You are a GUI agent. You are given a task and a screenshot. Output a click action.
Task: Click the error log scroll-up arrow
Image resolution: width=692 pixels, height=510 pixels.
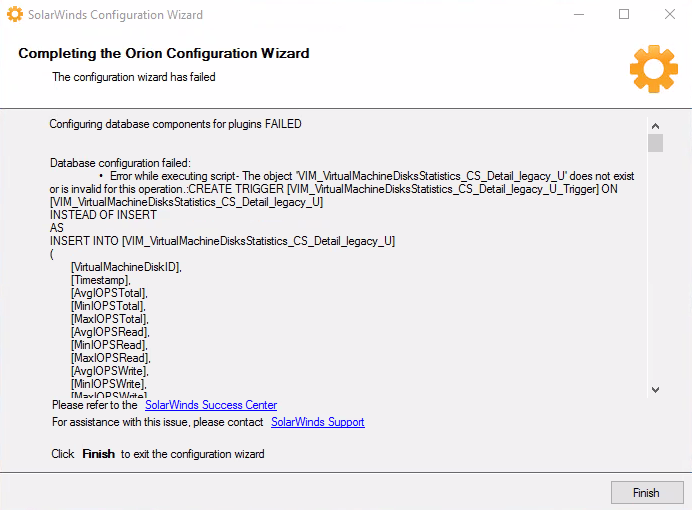click(655, 126)
